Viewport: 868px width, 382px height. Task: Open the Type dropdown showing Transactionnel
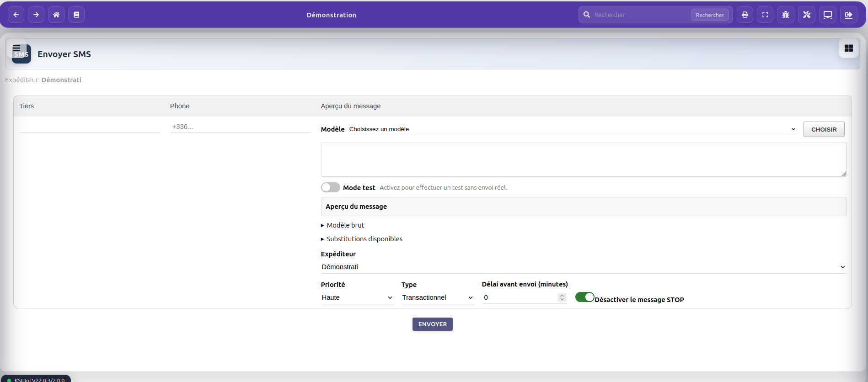click(x=437, y=297)
